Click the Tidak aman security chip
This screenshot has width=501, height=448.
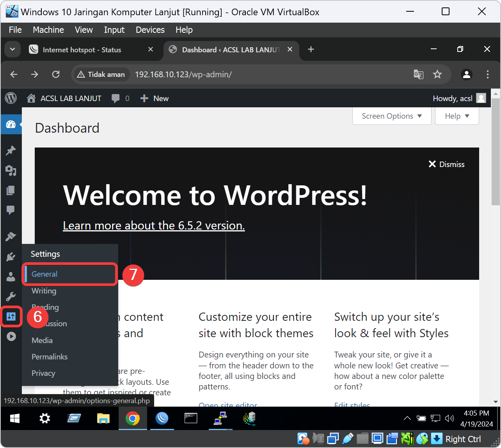pos(101,74)
